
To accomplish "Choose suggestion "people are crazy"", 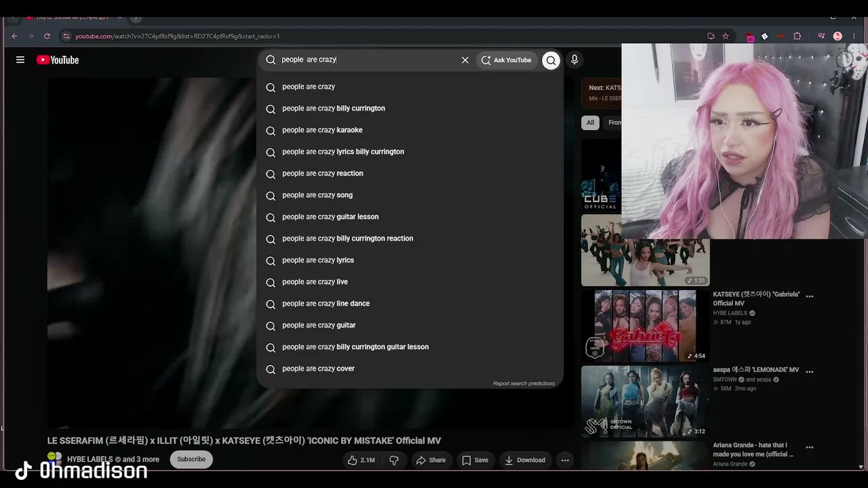I will (410, 87).
